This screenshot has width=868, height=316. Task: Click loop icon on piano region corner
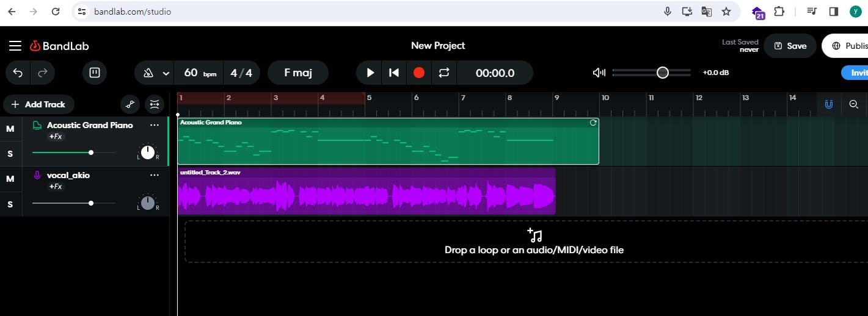[593, 123]
